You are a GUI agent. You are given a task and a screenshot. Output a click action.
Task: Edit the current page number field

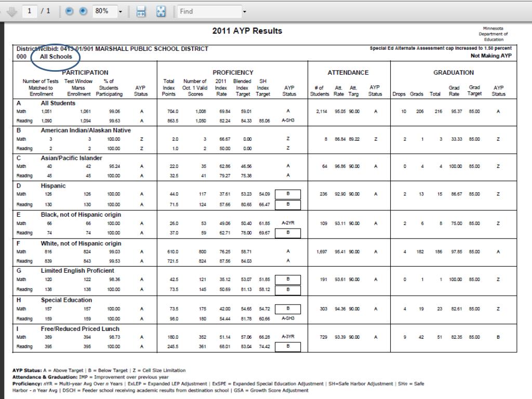tap(30, 11)
